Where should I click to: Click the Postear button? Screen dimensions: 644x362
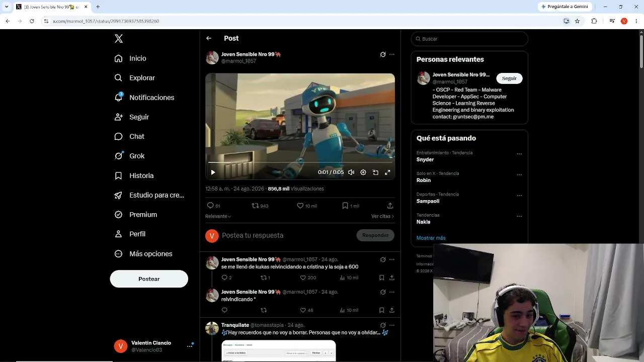point(149,279)
